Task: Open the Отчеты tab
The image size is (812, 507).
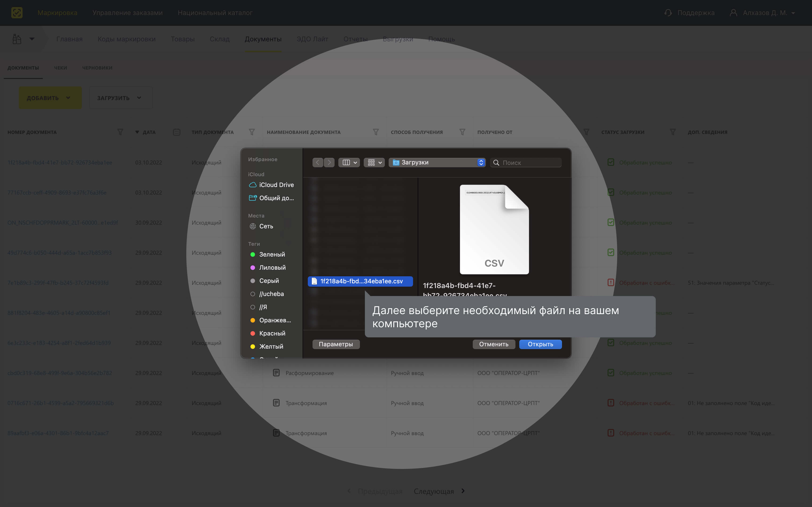Action: 355,39
